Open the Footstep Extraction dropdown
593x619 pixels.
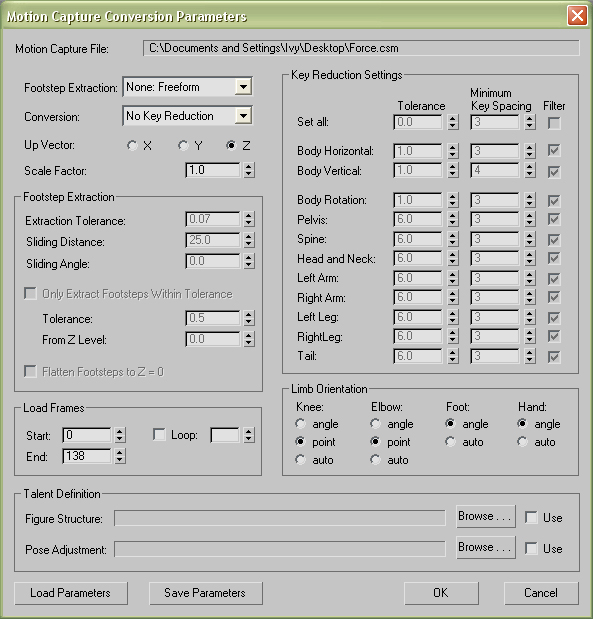(188, 87)
